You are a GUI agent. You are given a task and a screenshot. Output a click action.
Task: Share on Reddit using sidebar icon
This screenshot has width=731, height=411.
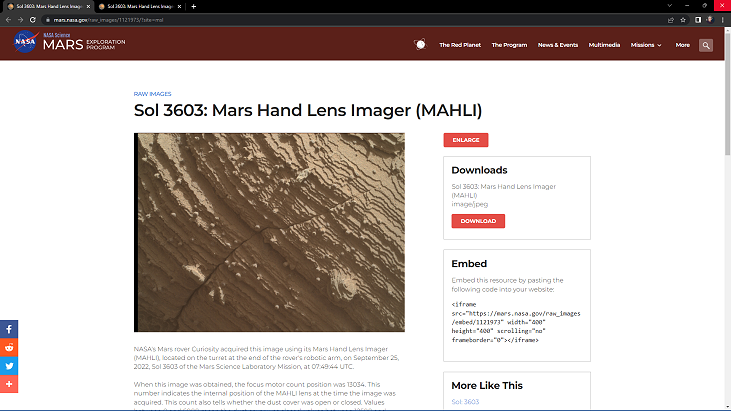pyautogui.click(x=9, y=348)
